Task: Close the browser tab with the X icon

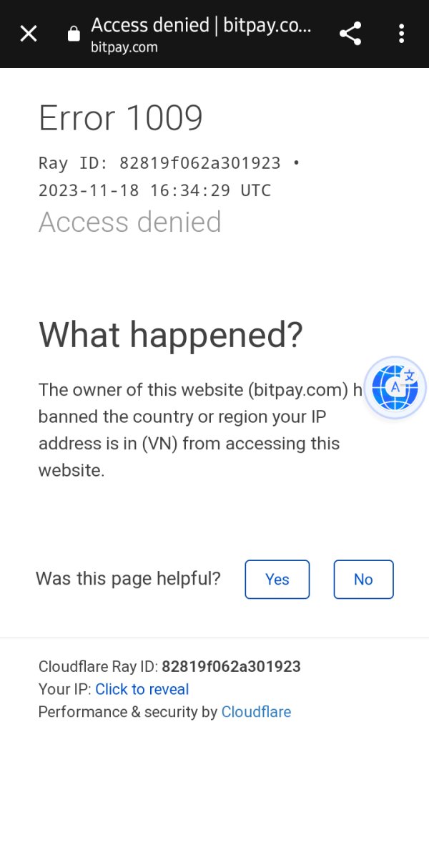Action: coord(29,34)
